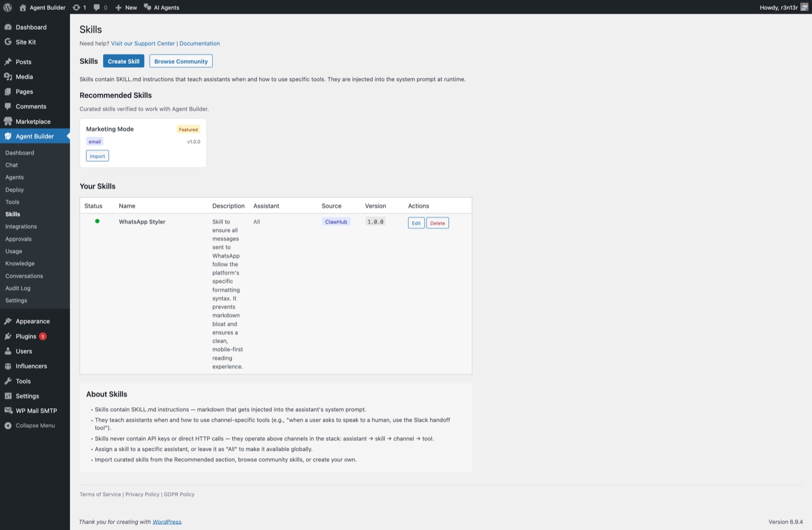The width and height of the screenshot is (812, 530).
Task: Open the Site Kit sidebar icon
Action: (8, 42)
